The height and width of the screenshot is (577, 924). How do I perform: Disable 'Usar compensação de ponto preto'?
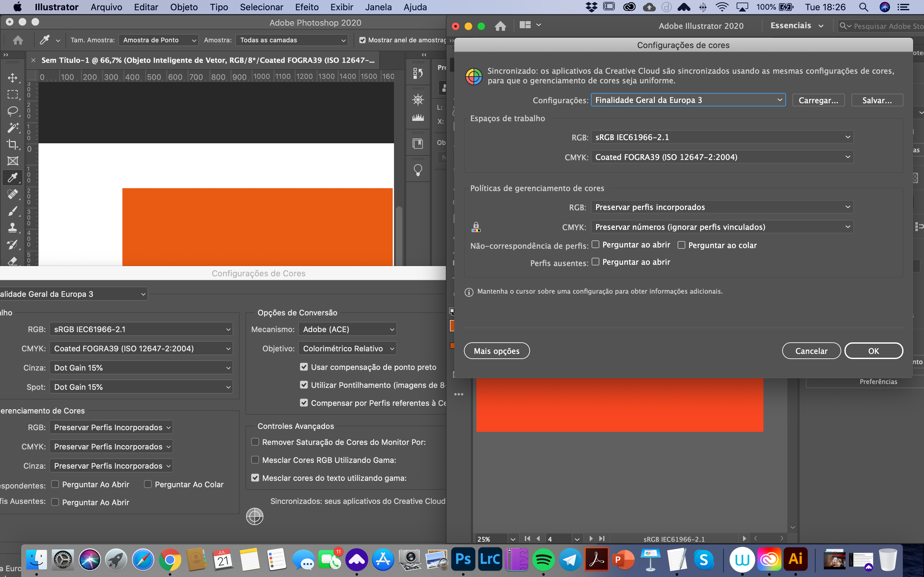click(x=304, y=366)
